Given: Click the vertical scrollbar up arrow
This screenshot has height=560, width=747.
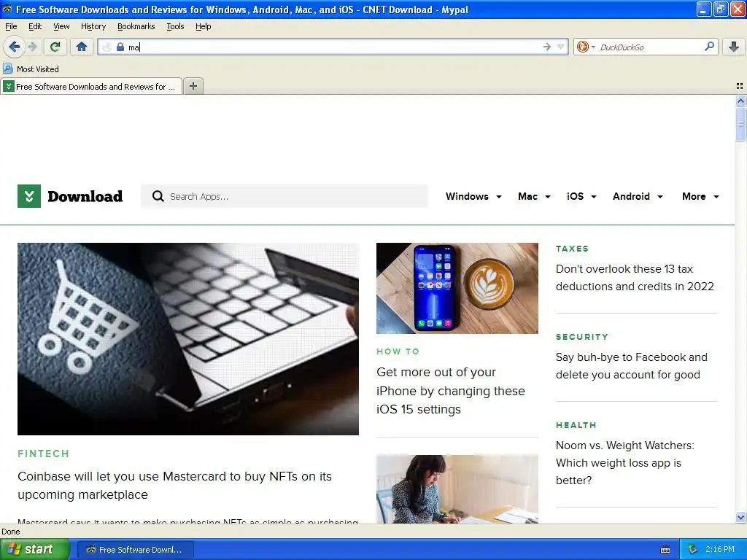Looking at the screenshot, I should pos(740,101).
